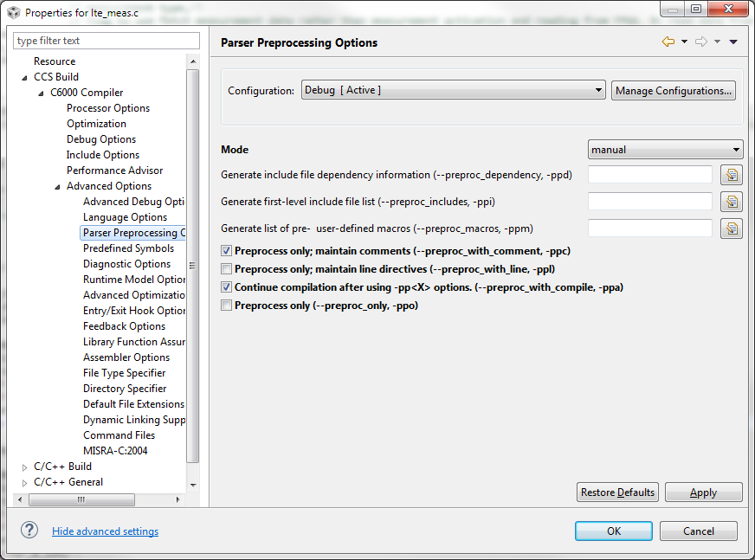Click the back navigation arrow icon
The width and height of the screenshot is (755, 560).
tap(668, 42)
